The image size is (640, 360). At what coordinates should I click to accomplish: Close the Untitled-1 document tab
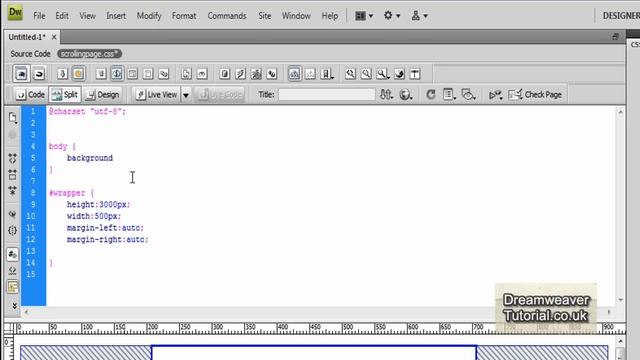tap(54, 37)
